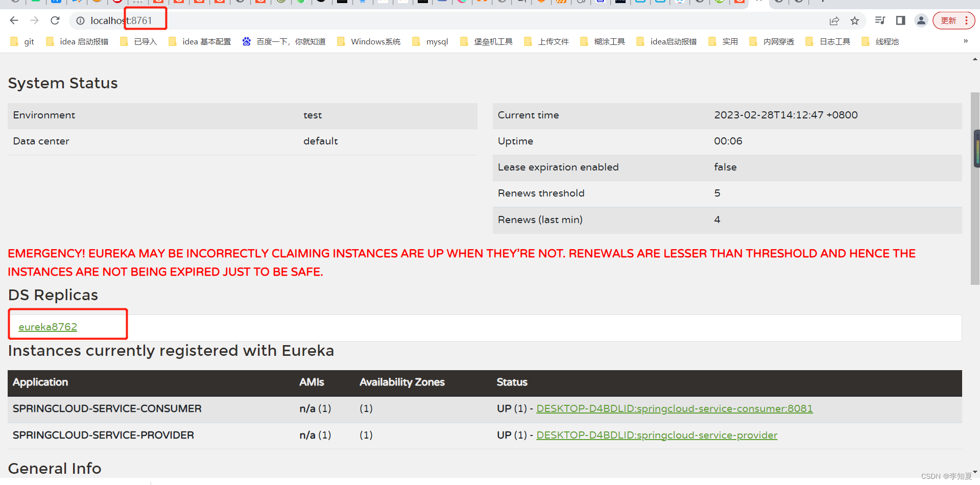Viewport: 980px width, 485px height.
Task: Open the springcloud-service-consumer:8081 instance link
Action: click(674, 408)
